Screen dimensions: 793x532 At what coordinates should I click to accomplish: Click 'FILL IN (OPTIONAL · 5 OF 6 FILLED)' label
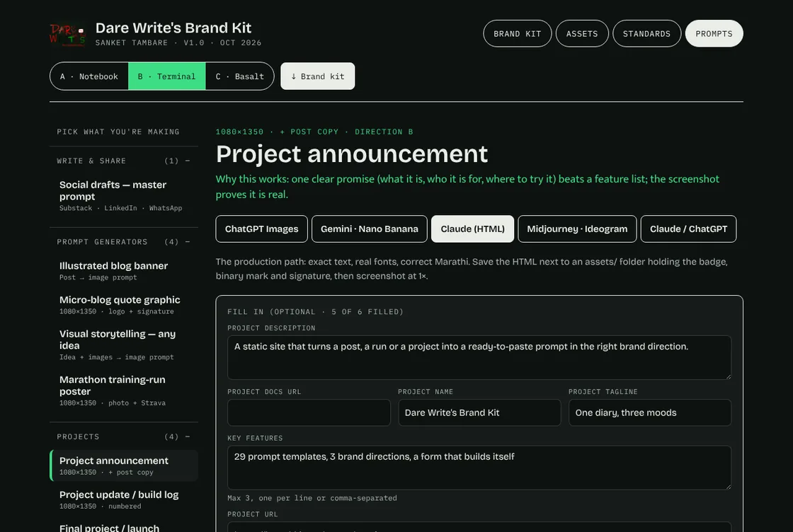point(316,312)
